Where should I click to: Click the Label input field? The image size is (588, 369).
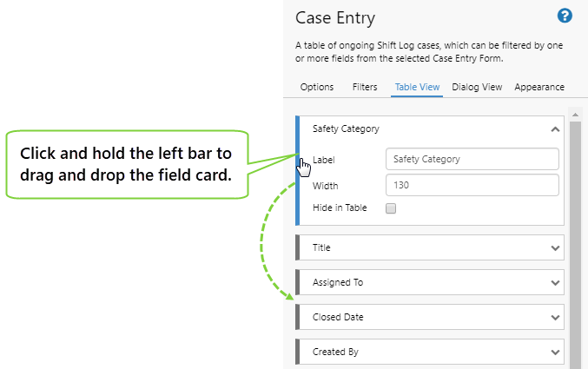tap(472, 159)
